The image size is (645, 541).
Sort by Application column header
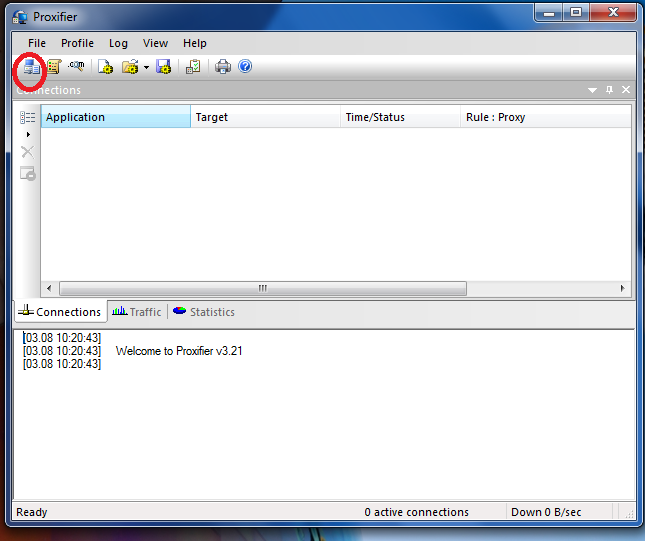pyautogui.click(x=116, y=117)
